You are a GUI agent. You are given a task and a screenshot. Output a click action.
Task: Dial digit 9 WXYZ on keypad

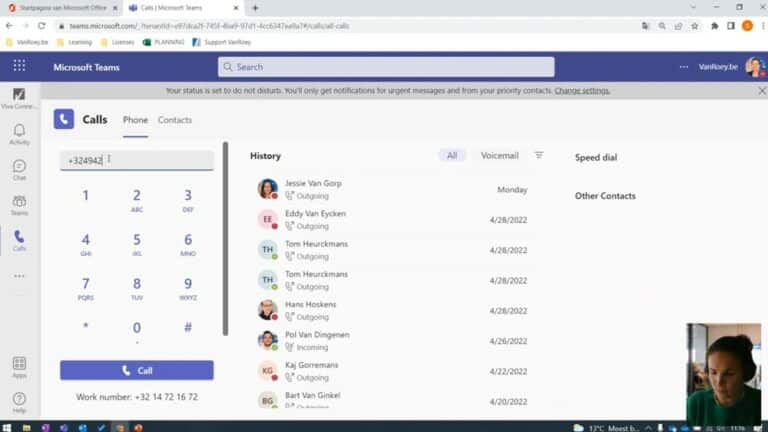click(188, 288)
